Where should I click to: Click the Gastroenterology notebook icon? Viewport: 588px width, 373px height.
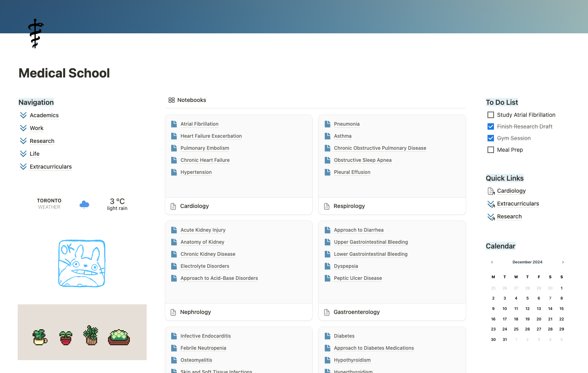coord(326,312)
